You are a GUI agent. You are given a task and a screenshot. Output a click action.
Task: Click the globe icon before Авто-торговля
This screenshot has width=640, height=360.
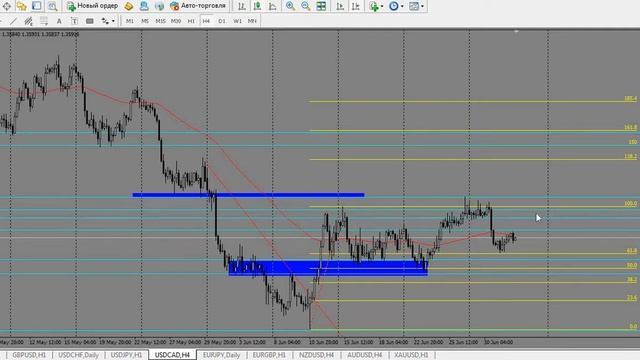pos(159,6)
